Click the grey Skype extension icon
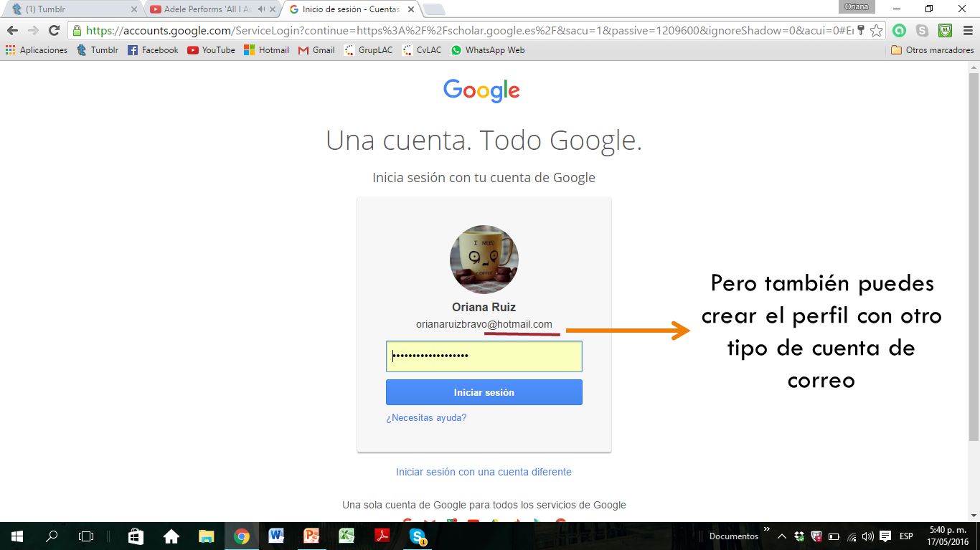Screen dimensions: 980x550 pyautogui.click(x=922, y=31)
